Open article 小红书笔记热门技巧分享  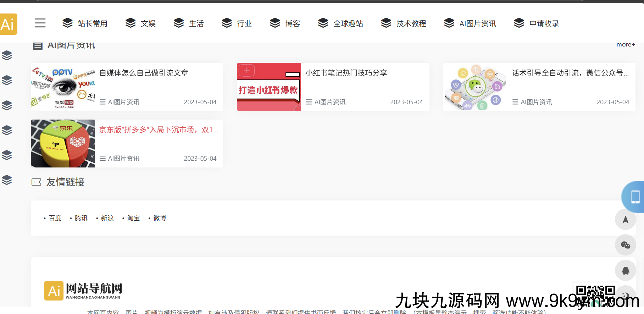pos(346,73)
